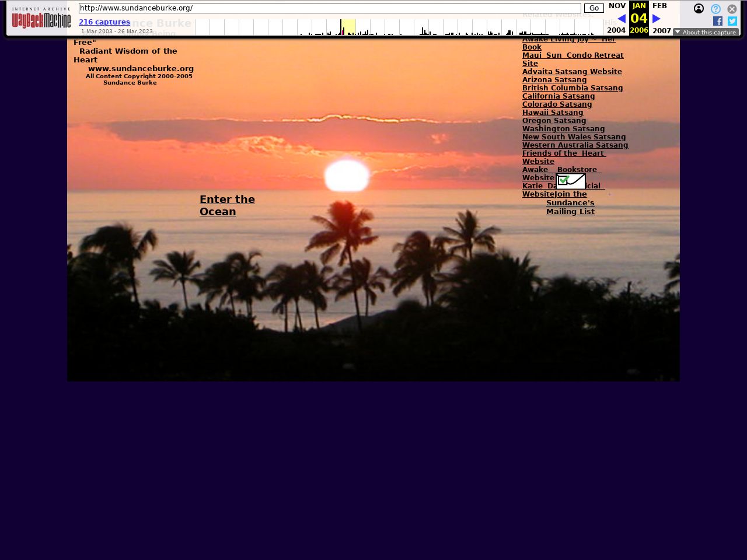747x560 pixels.
Task: Open the Enter the Ocean link
Action: 227,205
